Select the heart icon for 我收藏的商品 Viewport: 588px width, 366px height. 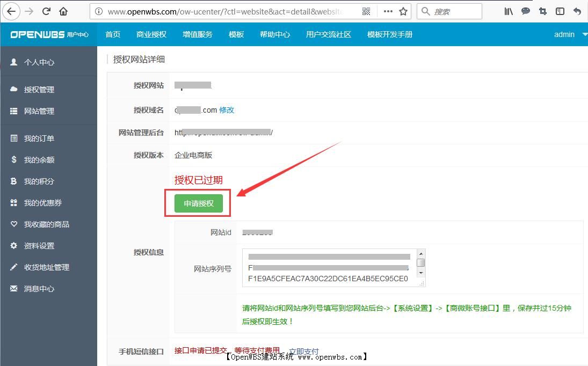point(14,224)
